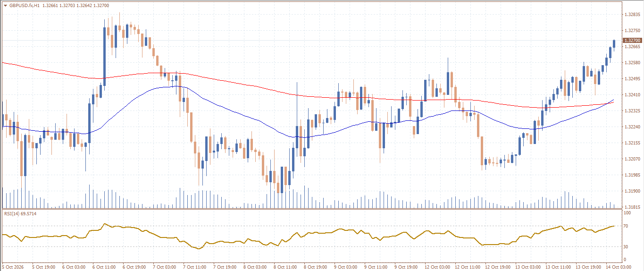644x271 pixels.
Task: Click the 8 Oct 19:00 time label
Action: click(x=316, y=267)
